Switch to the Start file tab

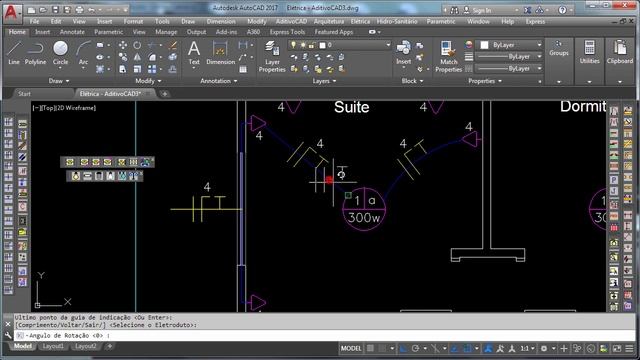tap(24, 94)
